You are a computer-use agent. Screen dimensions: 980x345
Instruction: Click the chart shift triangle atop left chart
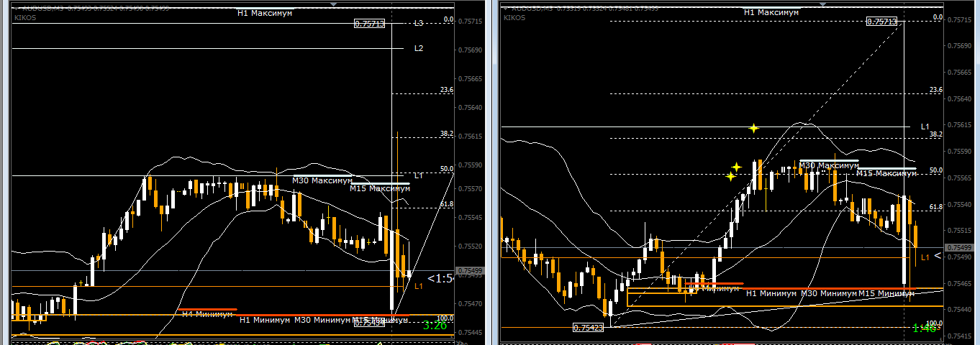[333, 4]
